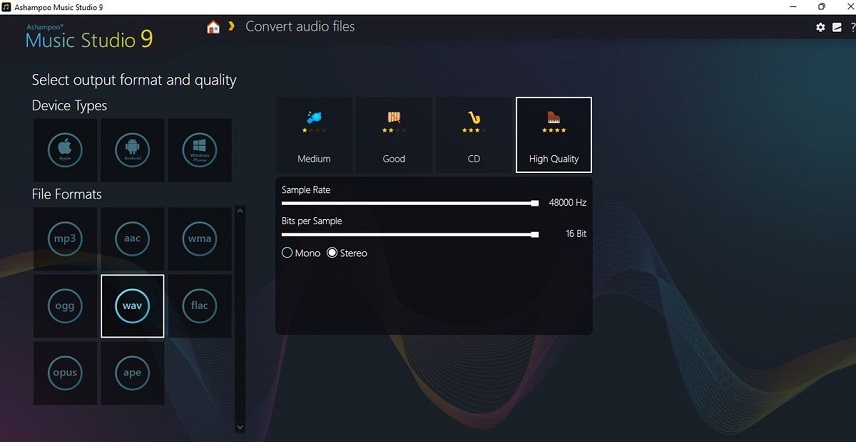The image size is (856, 442).
Task: Click the file formats scrollbar down arrow
Action: [240, 427]
